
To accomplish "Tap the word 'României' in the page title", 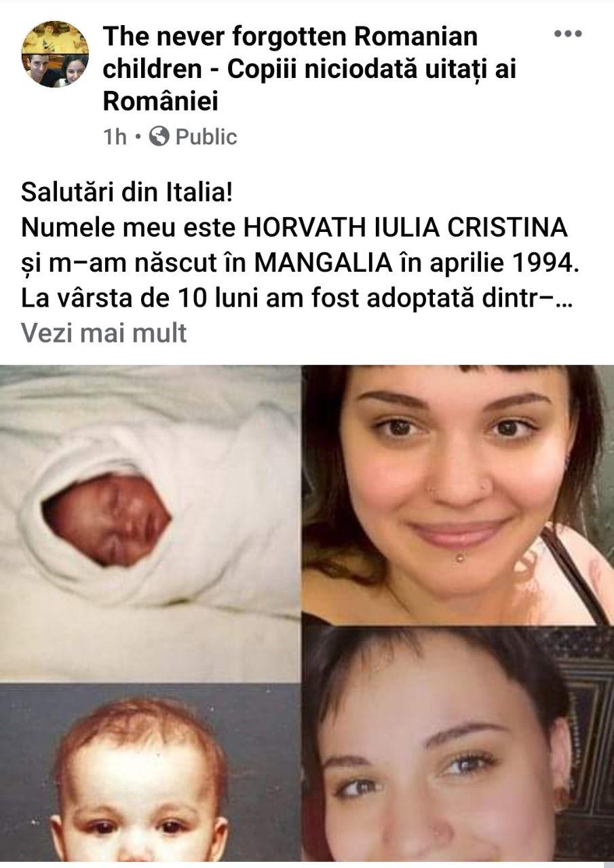I will point(160,102).
